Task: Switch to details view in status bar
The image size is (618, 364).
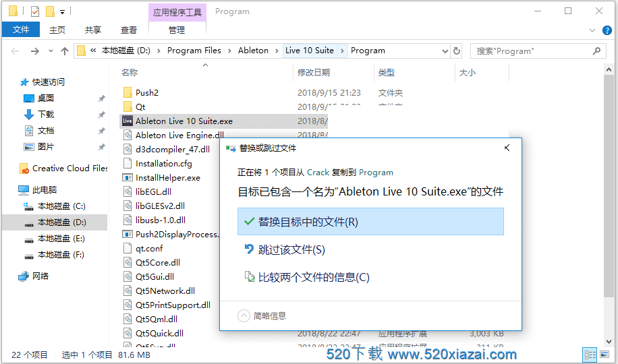Action: click(x=590, y=355)
